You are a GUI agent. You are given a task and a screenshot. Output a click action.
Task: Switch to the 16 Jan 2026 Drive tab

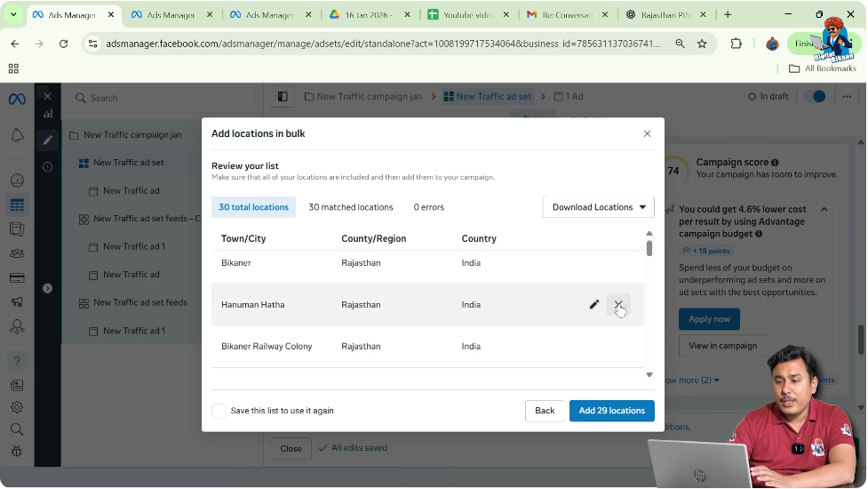click(x=369, y=15)
